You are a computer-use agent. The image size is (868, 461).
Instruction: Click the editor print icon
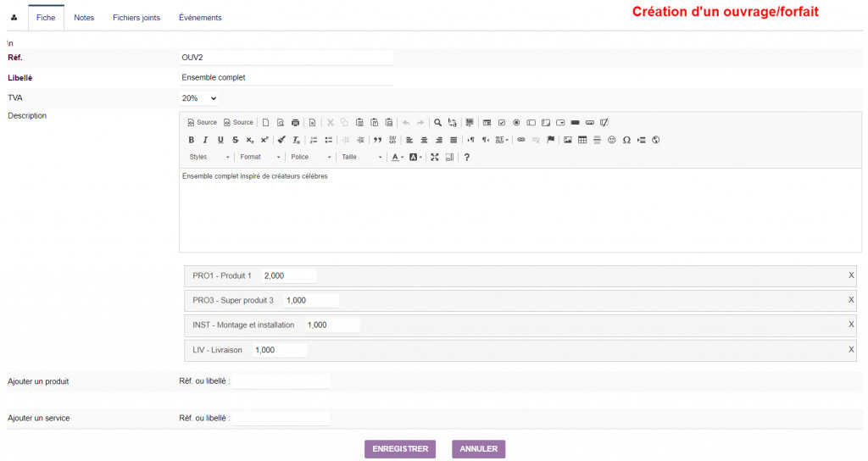coord(296,123)
